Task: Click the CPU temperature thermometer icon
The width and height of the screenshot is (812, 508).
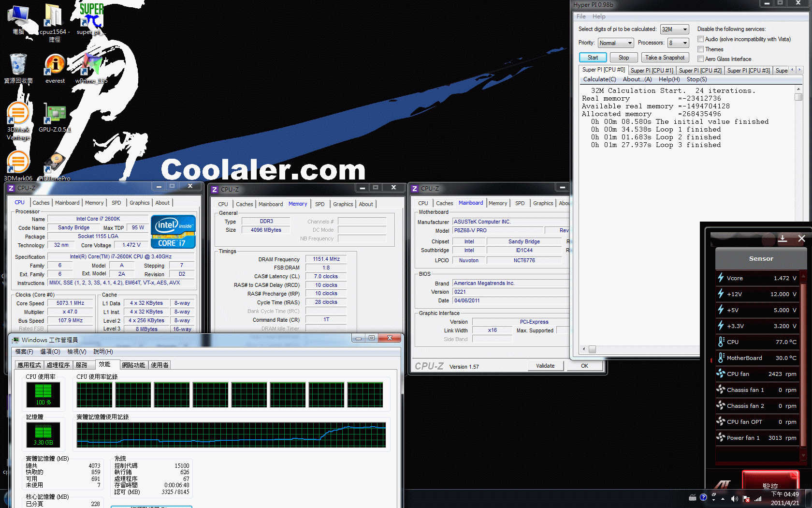Action: point(721,342)
